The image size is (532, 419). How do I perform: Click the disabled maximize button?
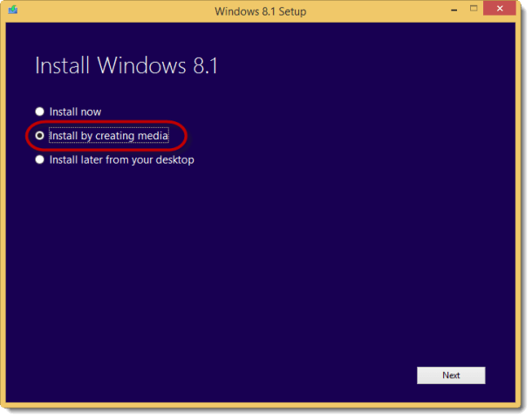474,9
